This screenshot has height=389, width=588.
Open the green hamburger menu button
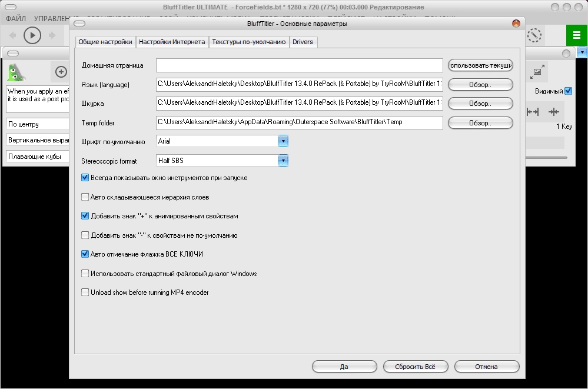click(577, 35)
